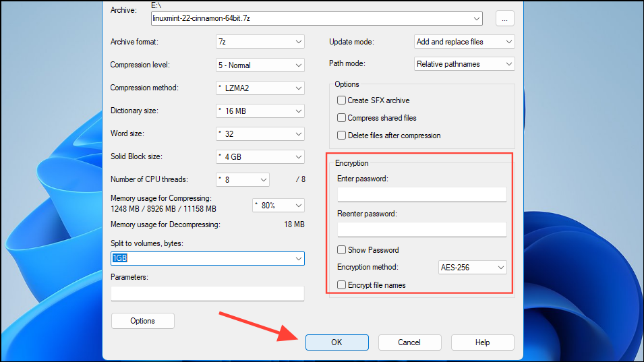Open Compression method LZMA2 dropdown
This screenshot has height=362, width=644.
260,88
